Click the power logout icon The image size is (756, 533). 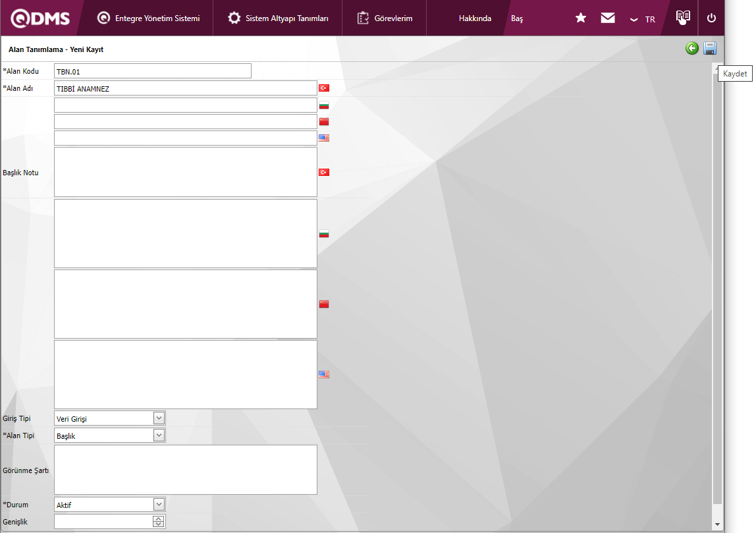pyautogui.click(x=711, y=18)
